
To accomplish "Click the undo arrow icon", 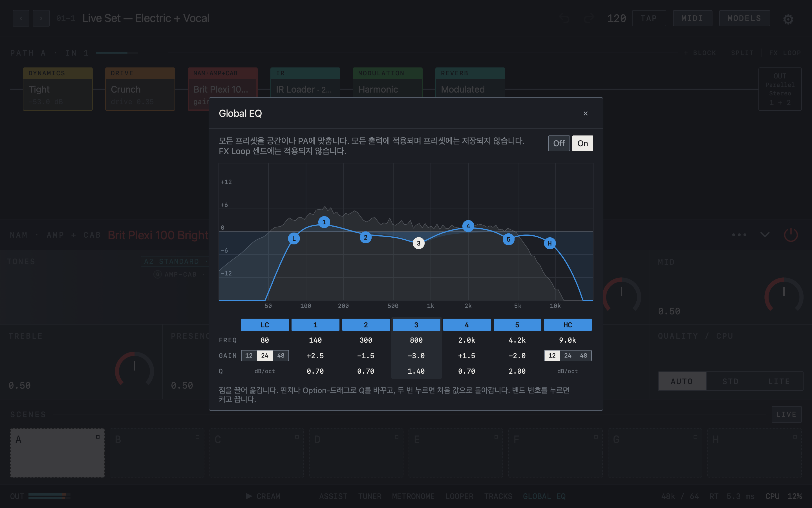I will coord(565,18).
